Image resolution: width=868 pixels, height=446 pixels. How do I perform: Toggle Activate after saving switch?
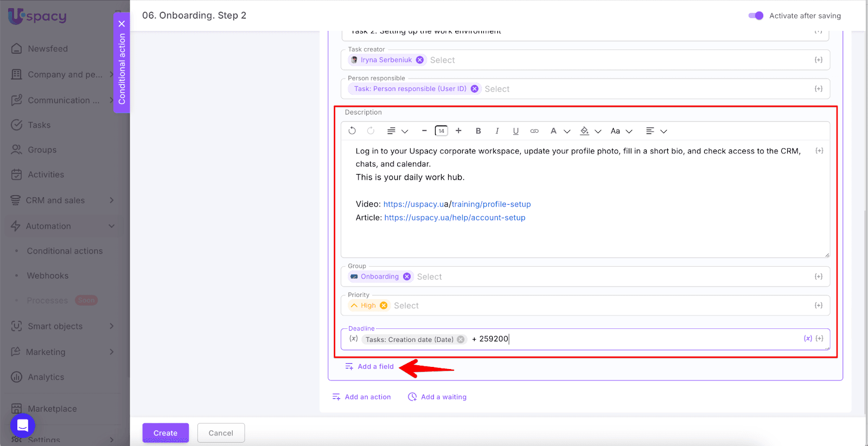[x=756, y=16]
